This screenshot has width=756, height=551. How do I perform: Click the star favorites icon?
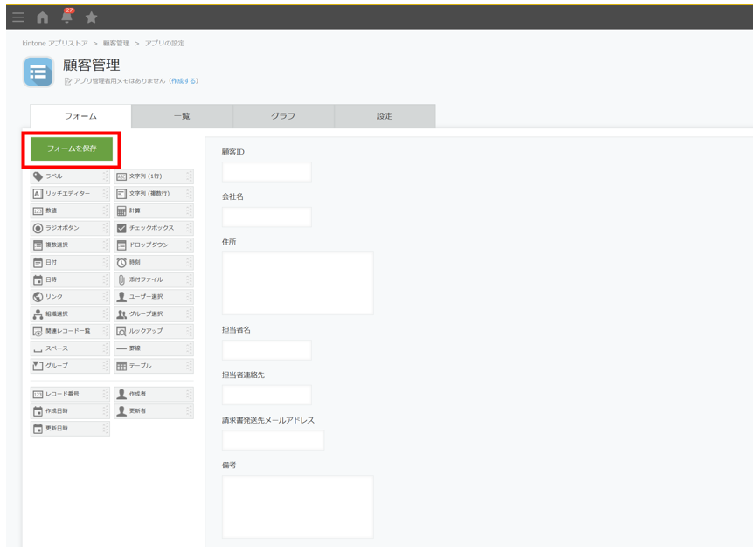pos(90,15)
